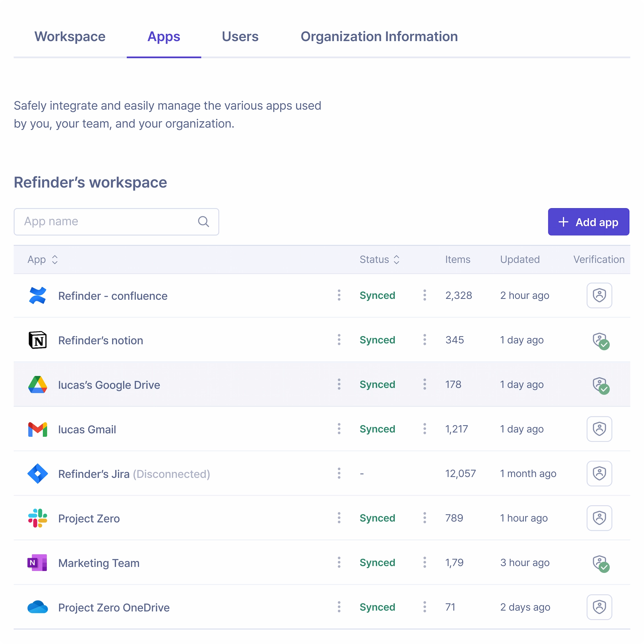Viewport: 644px width, 644px height.
Task: Click the OneNote icon for Marketing Team
Action: tap(37, 563)
